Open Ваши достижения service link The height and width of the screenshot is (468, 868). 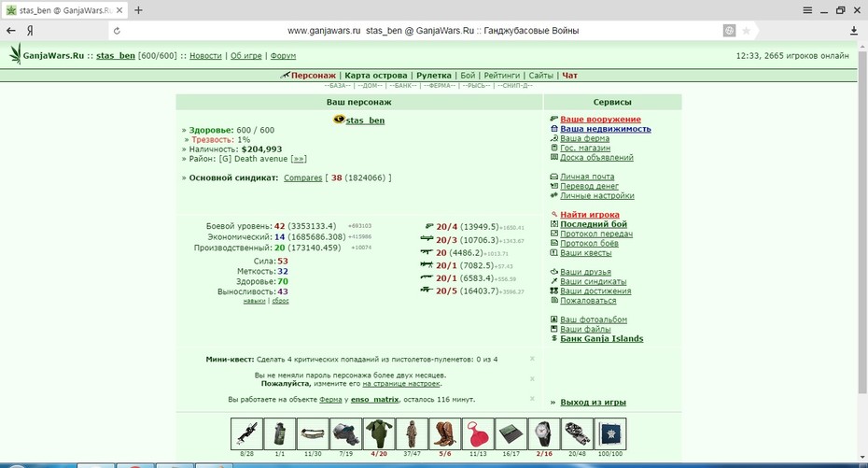(595, 291)
